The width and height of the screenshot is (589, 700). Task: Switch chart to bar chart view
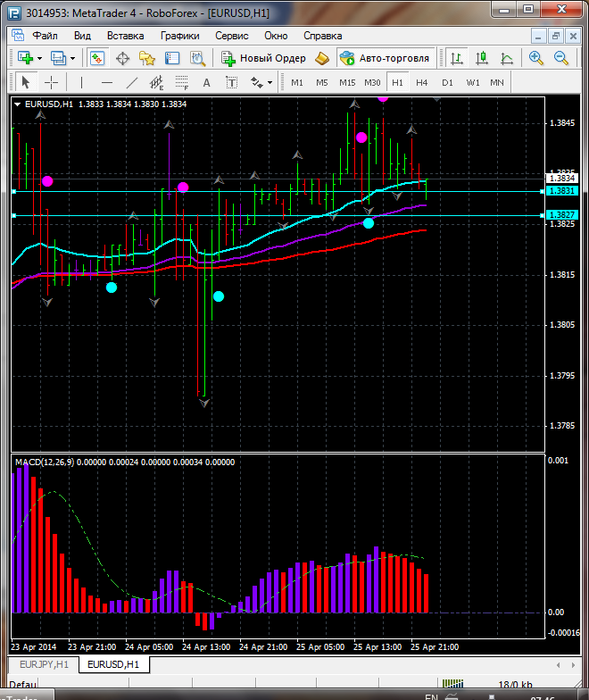[x=457, y=58]
